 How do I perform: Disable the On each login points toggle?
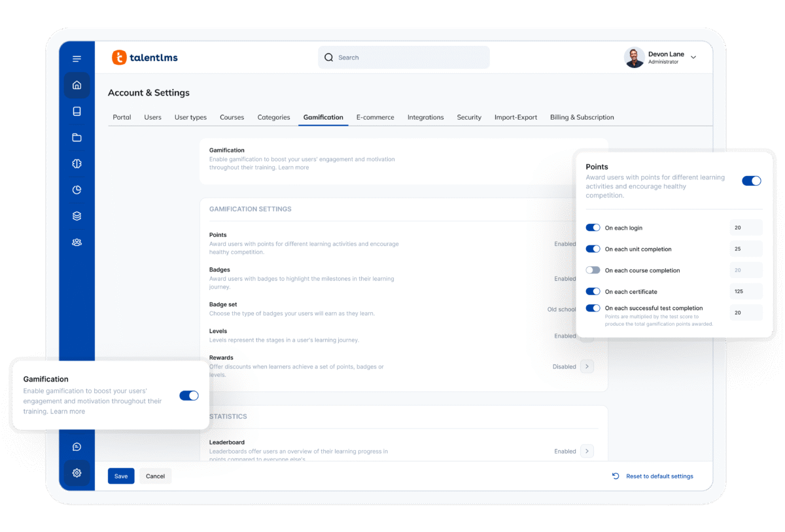[x=593, y=228]
